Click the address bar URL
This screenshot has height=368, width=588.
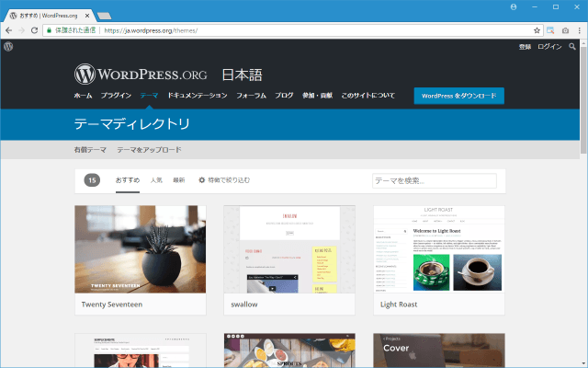pos(151,30)
